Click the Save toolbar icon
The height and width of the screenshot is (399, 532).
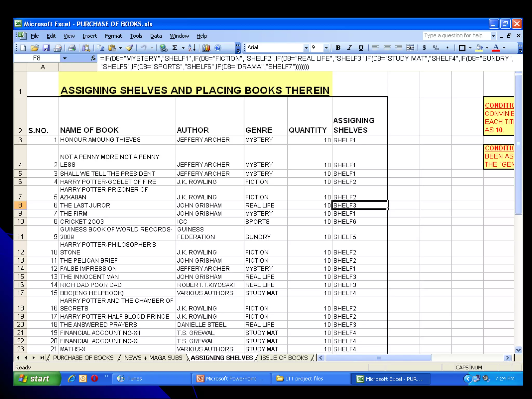pyautogui.click(x=46, y=48)
